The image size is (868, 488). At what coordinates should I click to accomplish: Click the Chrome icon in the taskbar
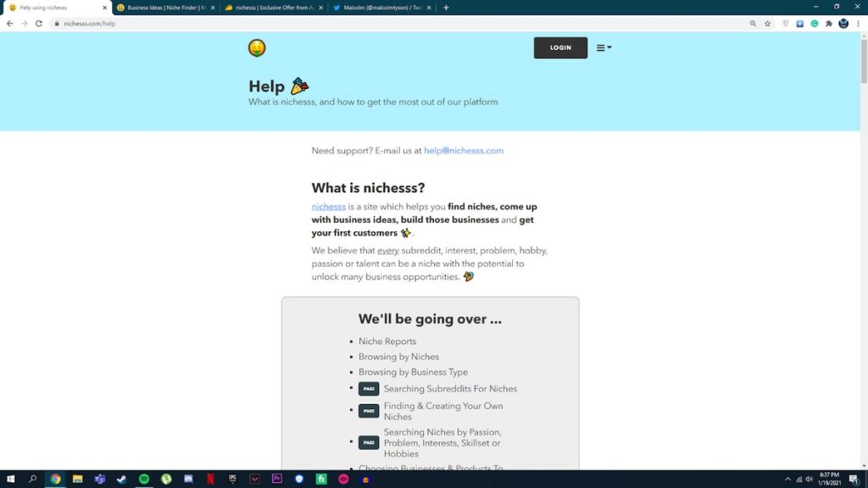pos(55,480)
